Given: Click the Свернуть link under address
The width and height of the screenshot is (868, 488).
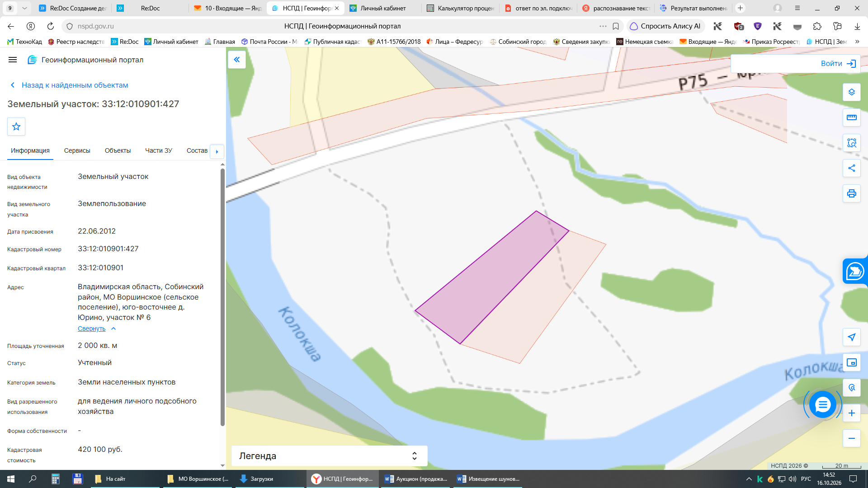Looking at the screenshot, I should click(91, 328).
